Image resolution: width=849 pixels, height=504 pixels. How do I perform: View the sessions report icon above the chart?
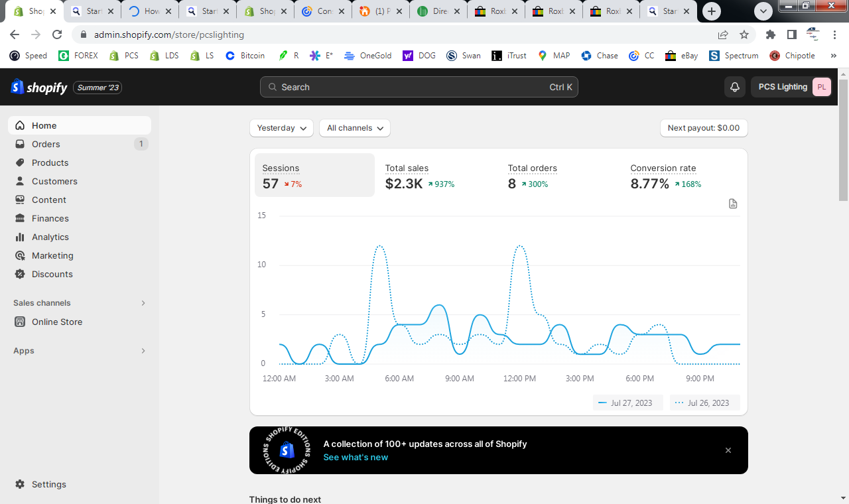coord(733,204)
